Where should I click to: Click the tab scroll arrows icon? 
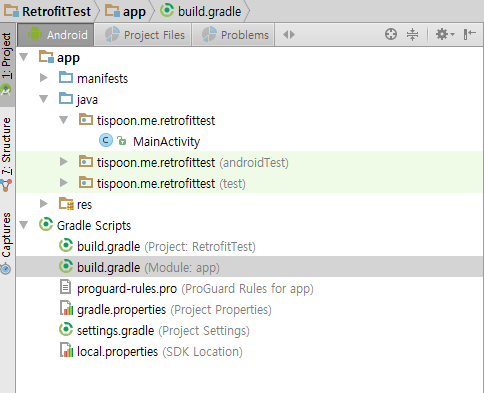tap(289, 34)
